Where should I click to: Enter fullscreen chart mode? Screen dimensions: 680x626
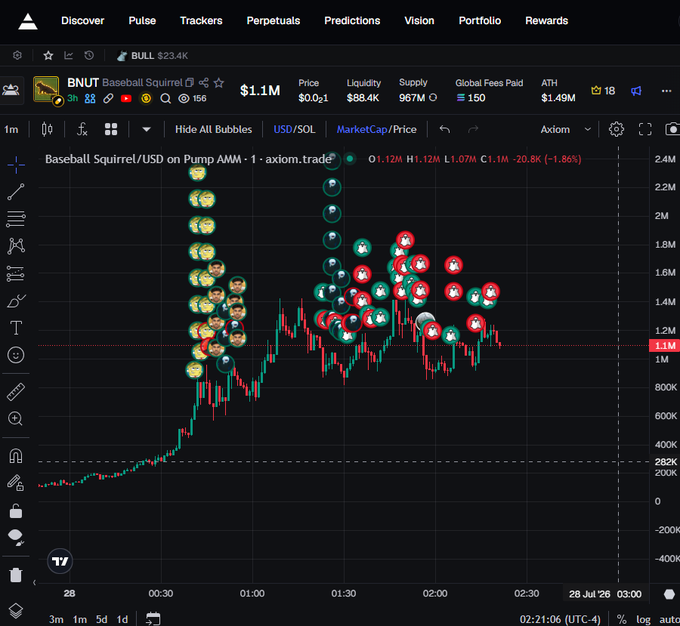[645, 129]
